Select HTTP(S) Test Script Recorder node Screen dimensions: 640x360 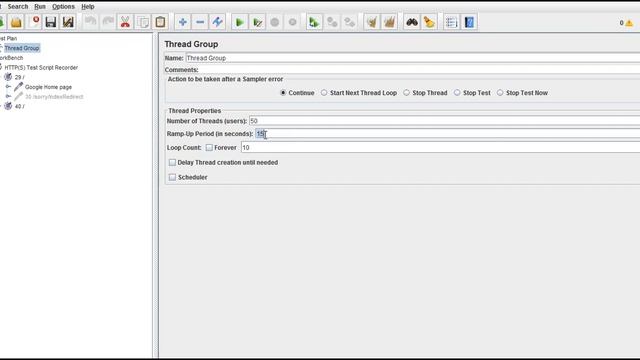[41, 67]
